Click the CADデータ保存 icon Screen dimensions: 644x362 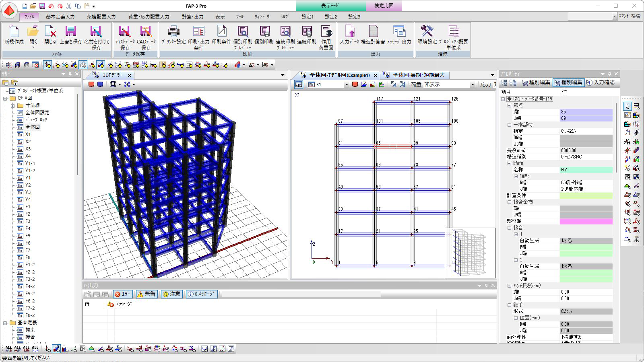[146, 35]
